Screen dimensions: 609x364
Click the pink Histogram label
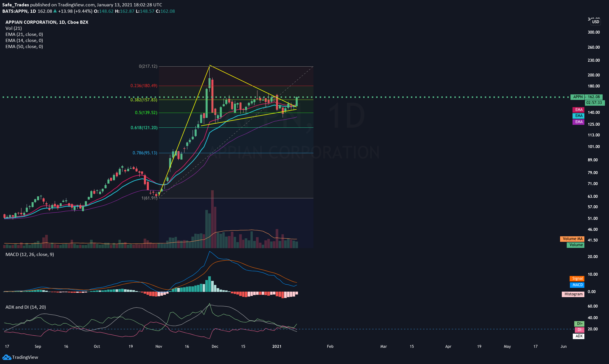click(x=573, y=294)
